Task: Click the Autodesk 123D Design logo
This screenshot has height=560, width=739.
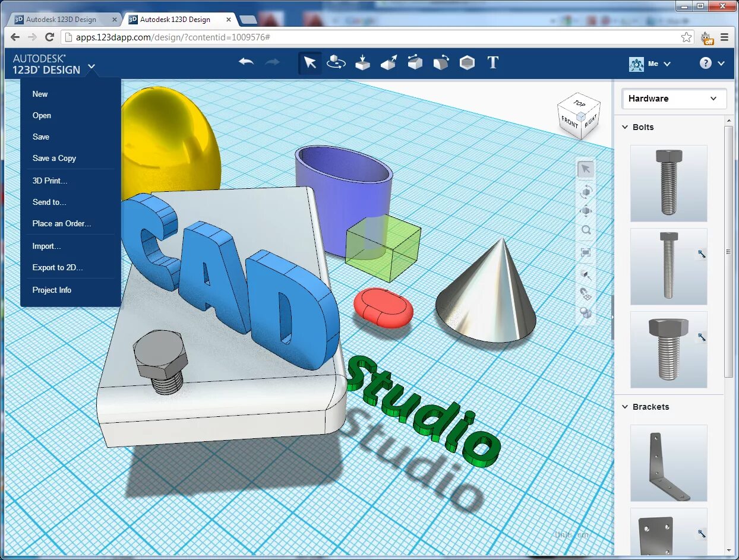Action: 46,64
